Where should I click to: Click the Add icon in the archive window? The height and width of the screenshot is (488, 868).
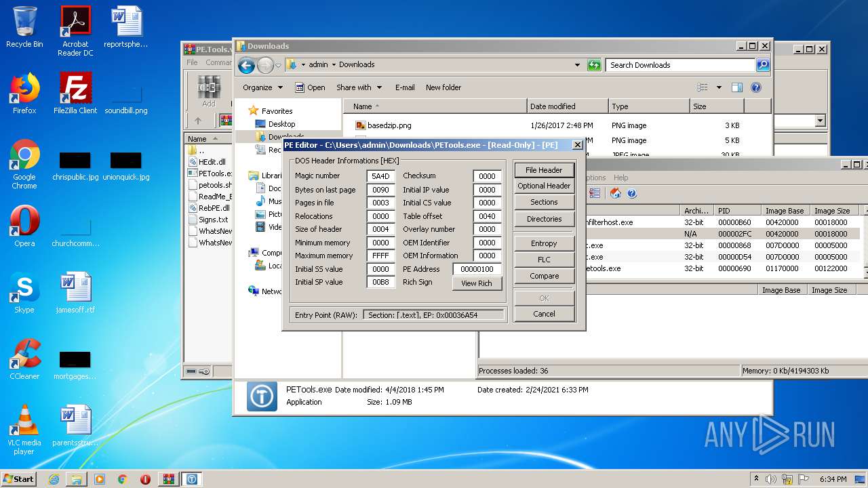coord(209,91)
